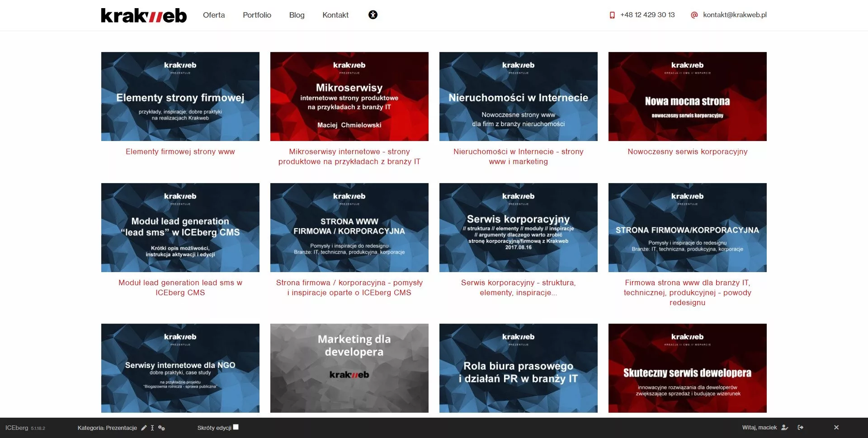Open the Oferta menu
The image size is (868, 438).
pos(214,15)
